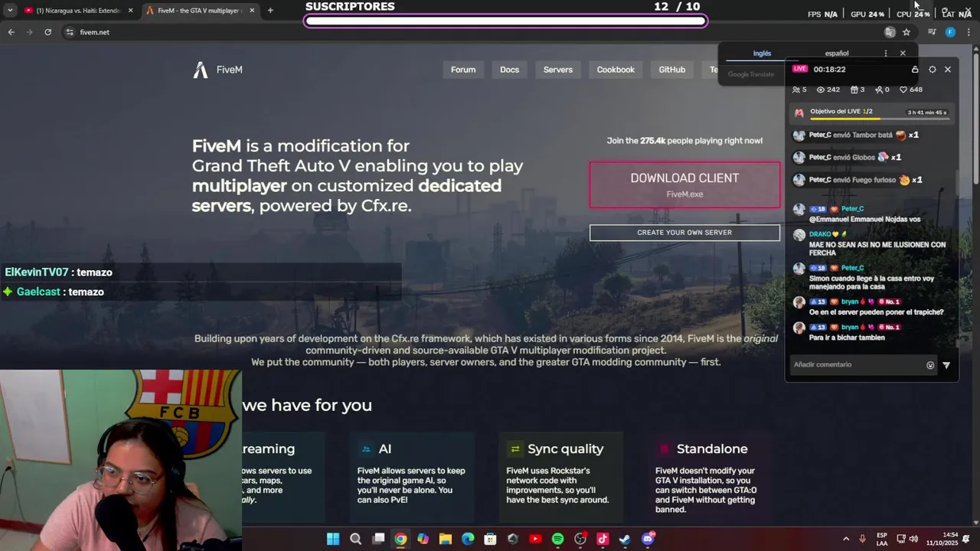
Task: Click the site info icon beside fivem.net
Action: (x=70, y=32)
